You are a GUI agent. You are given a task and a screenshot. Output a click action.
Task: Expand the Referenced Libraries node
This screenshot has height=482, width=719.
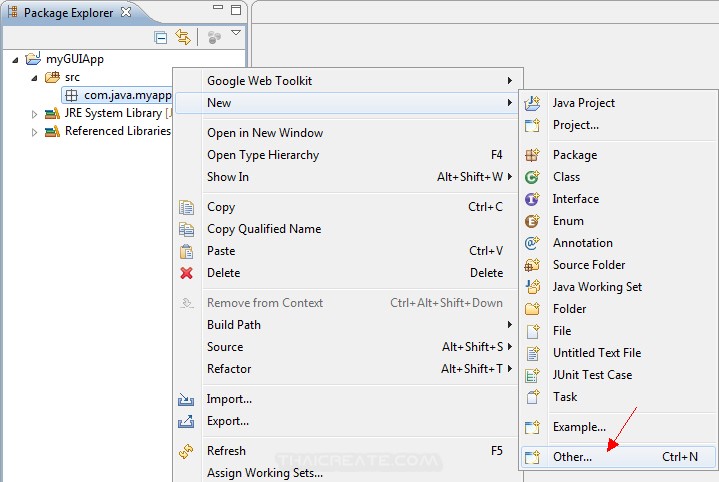point(34,132)
